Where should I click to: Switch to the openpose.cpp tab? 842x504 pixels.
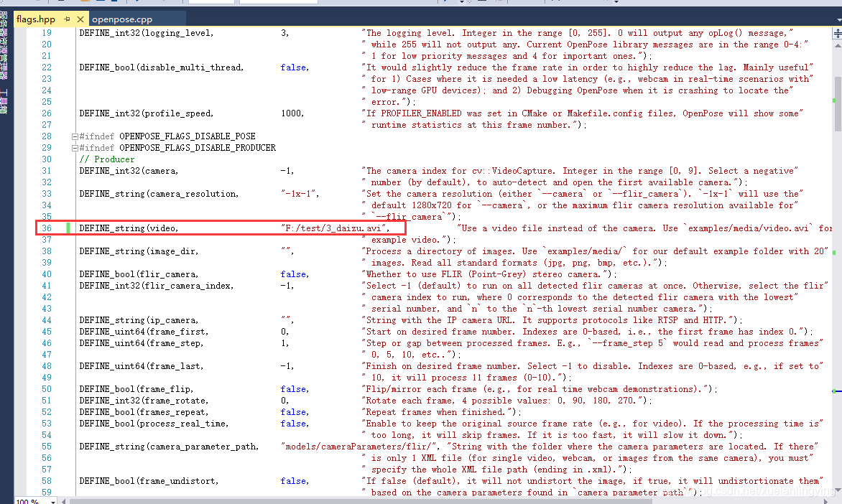[x=122, y=19]
